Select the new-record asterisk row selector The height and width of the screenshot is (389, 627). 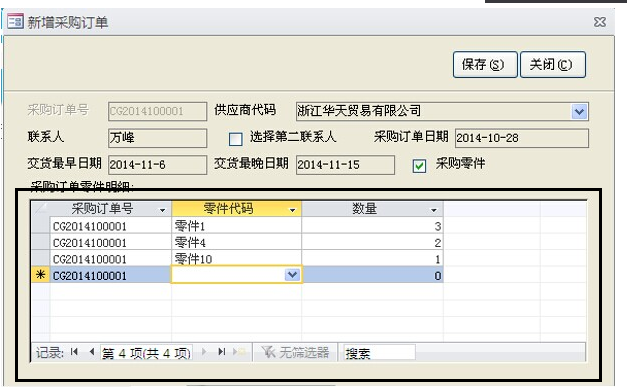[40, 275]
